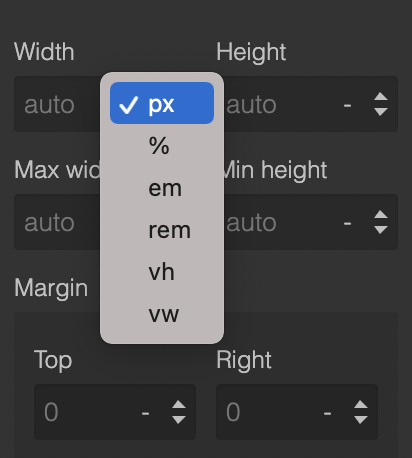Open Min height unit selector
412x458 pixels.
tap(347, 223)
